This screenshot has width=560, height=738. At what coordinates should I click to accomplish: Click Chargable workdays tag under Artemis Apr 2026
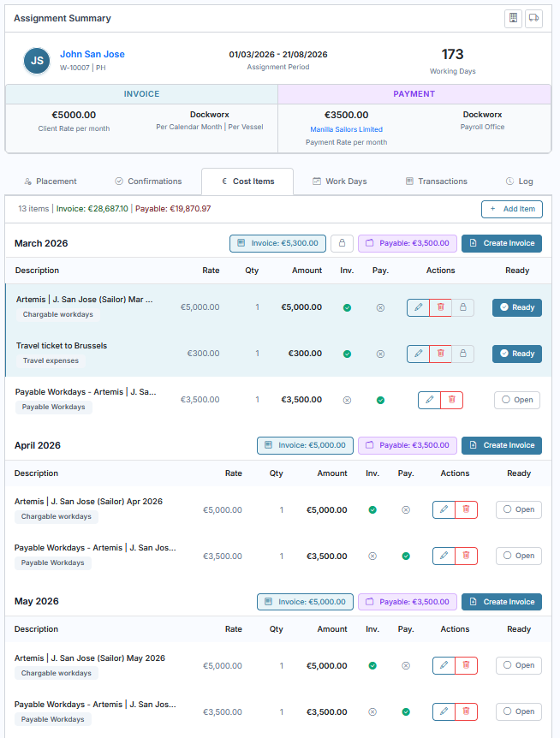click(x=57, y=516)
